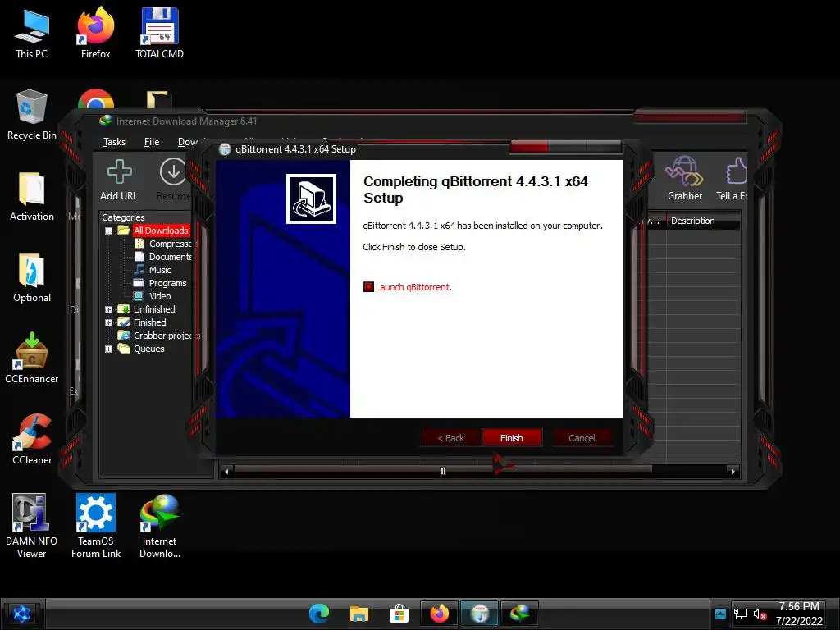Click Finish to close Setup
The width and height of the screenshot is (840, 630).
512,438
